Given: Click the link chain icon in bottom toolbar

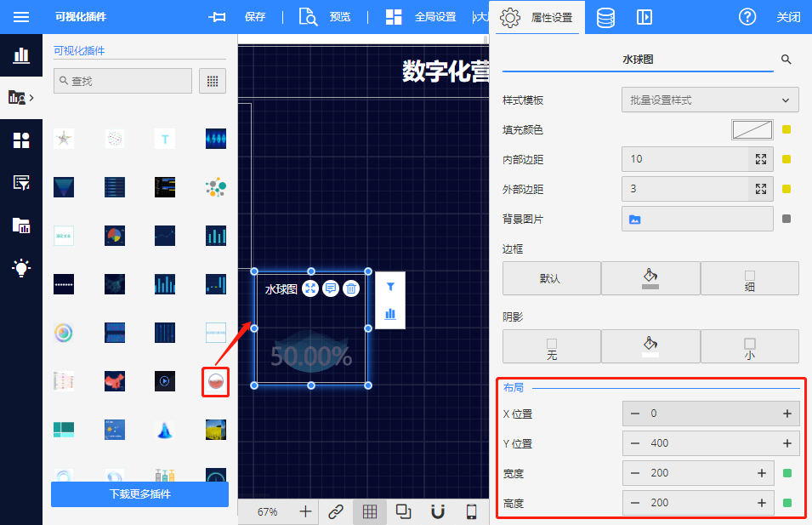Looking at the screenshot, I should click(336, 511).
